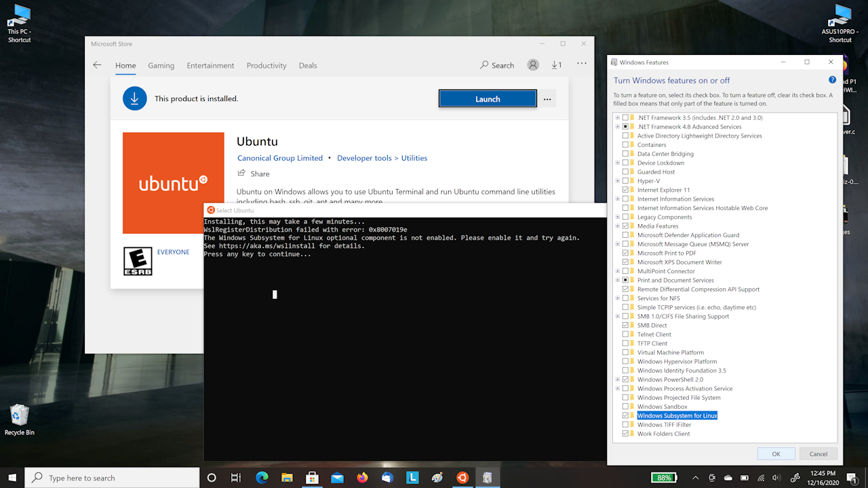Expand Windows PowerShell 2.0 node
Image resolution: width=868 pixels, height=488 pixels.
(618, 380)
